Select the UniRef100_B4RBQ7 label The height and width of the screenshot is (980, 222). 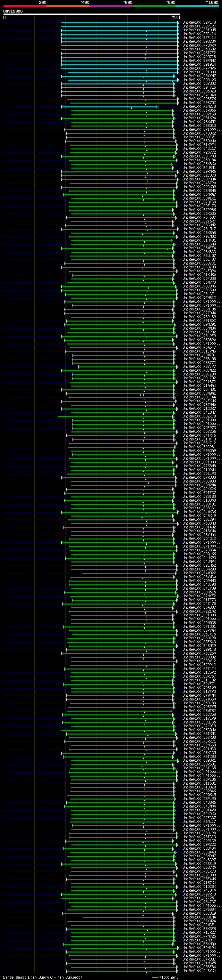pos(199,960)
